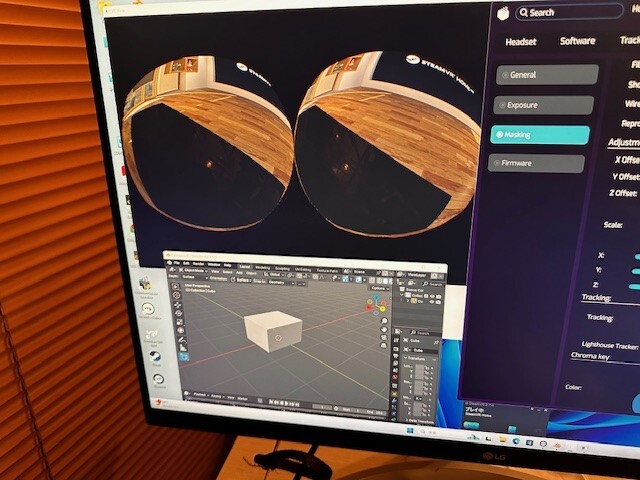Collapse the Collection item in Blender outliner
This screenshot has width=640, height=480.
[402, 295]
